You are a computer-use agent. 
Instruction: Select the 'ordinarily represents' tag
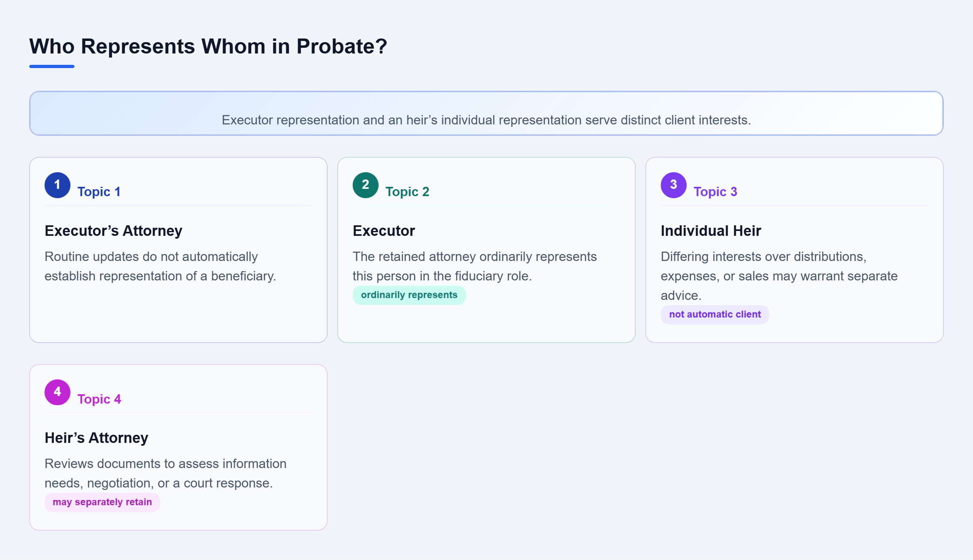(409, 295)
